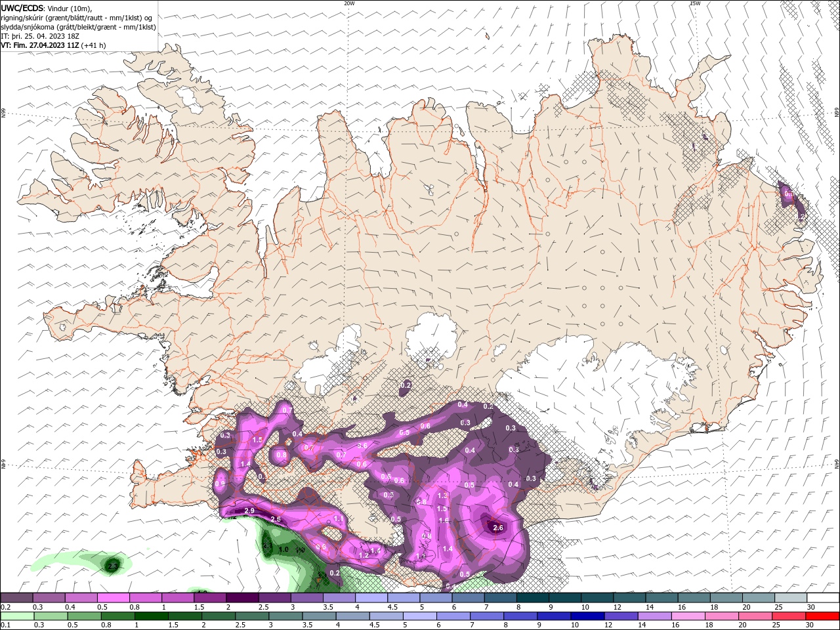Click the '2.3' value in the offshore green patch
This screenshot has height=630, width=840.
point(113,565)
